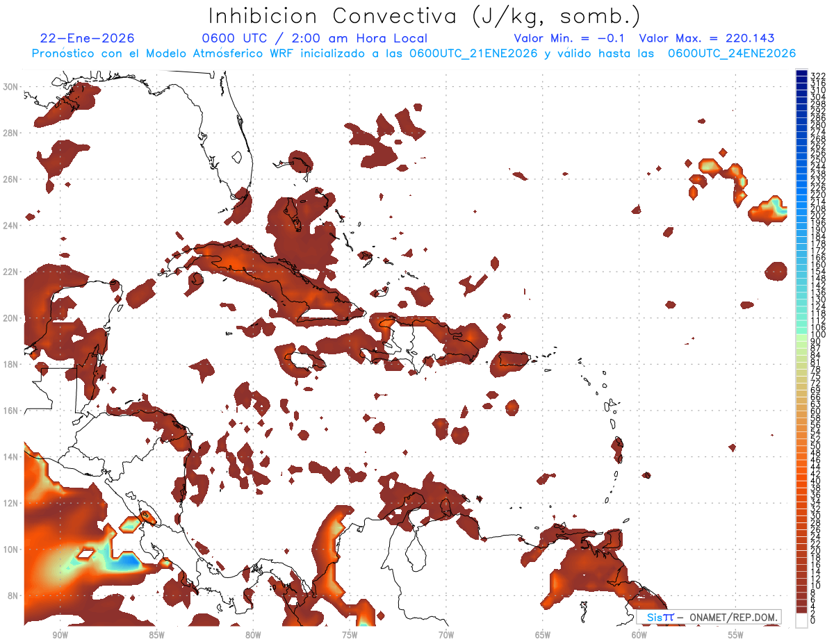Image resolution: width=834 pixels, height=644 pixels.
Task: Click the '55W' longitude label
Action: point(736,635)
